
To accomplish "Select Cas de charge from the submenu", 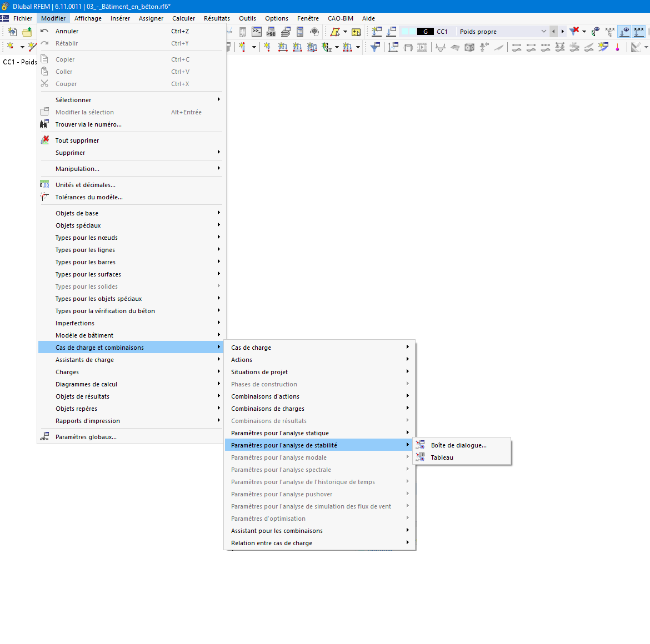I will click(x=250, y=347).
